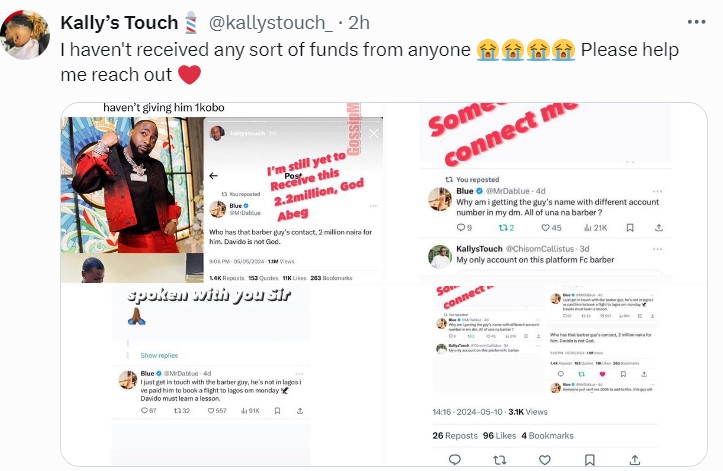The width and height of the screenshot is (723, 471).
Task: Toggle the bottom bookmark icon
Action: point(589,459)
